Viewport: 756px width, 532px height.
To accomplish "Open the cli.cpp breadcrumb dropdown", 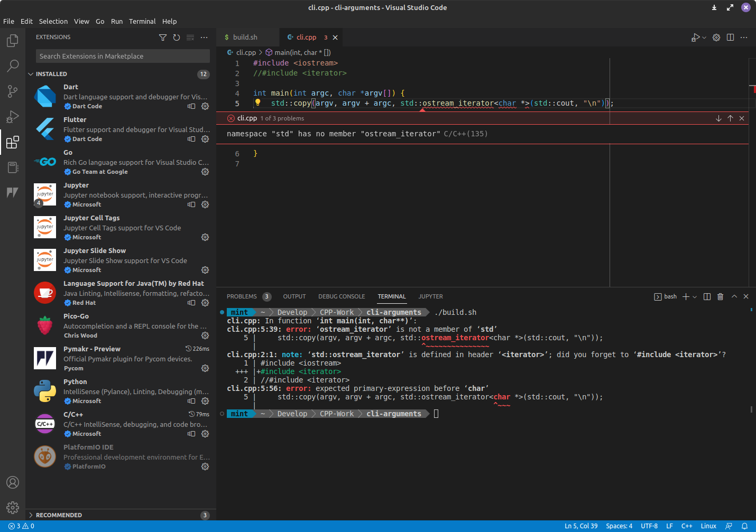I will click(x=242, y=52).
